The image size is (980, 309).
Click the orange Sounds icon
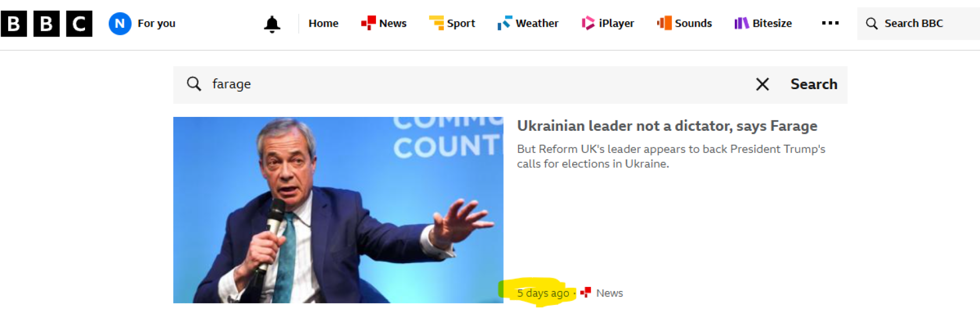(x=664, y=23)
